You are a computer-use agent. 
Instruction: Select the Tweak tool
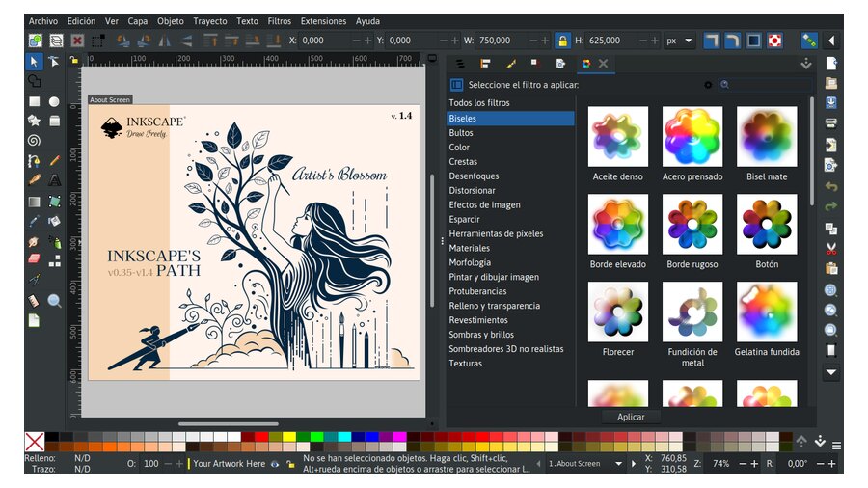pos(35,242)
